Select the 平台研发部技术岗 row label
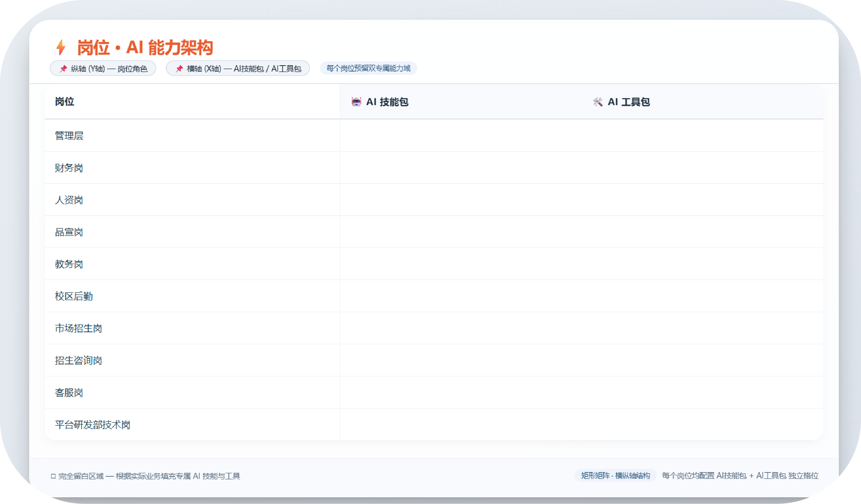The height and width of the screenshot is (504, 861). (x=93, y=425)
